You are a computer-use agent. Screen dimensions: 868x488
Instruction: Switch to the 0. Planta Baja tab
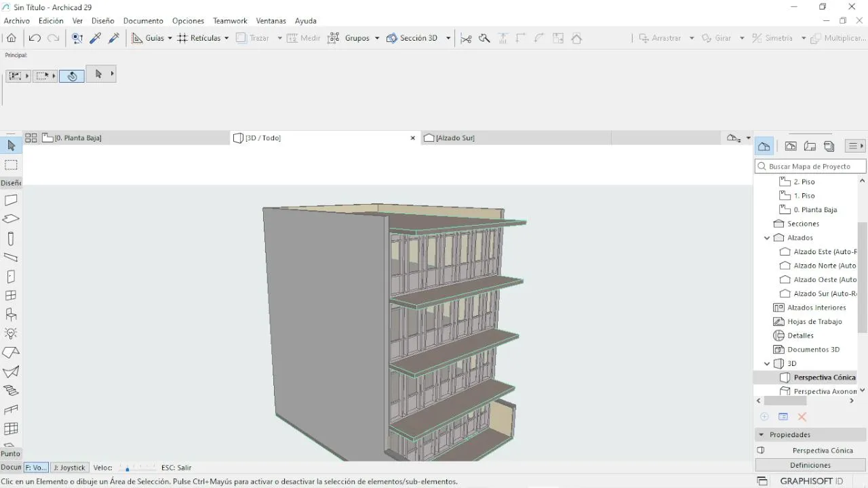click(134, 138)
